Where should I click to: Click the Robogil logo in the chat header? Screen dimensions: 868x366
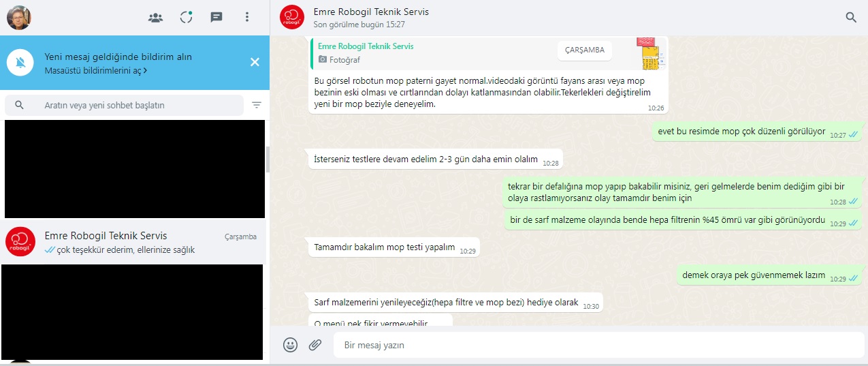click(293, 18)
